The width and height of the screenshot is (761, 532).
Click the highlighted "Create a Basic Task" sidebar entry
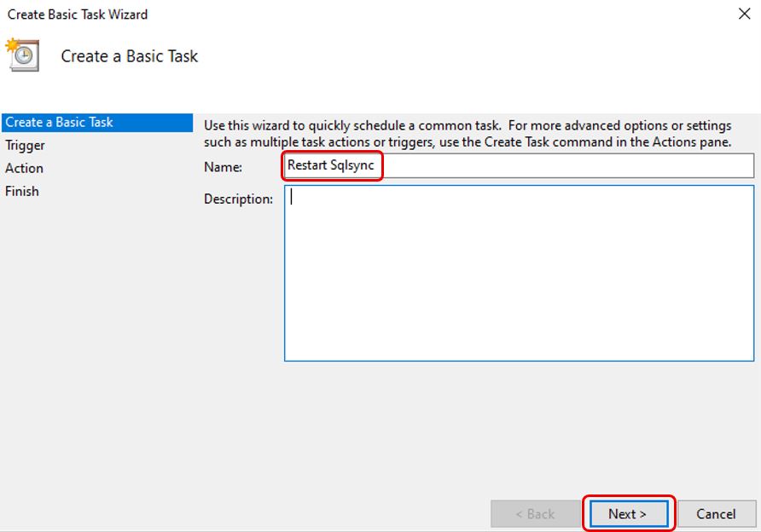coord(60,122)
